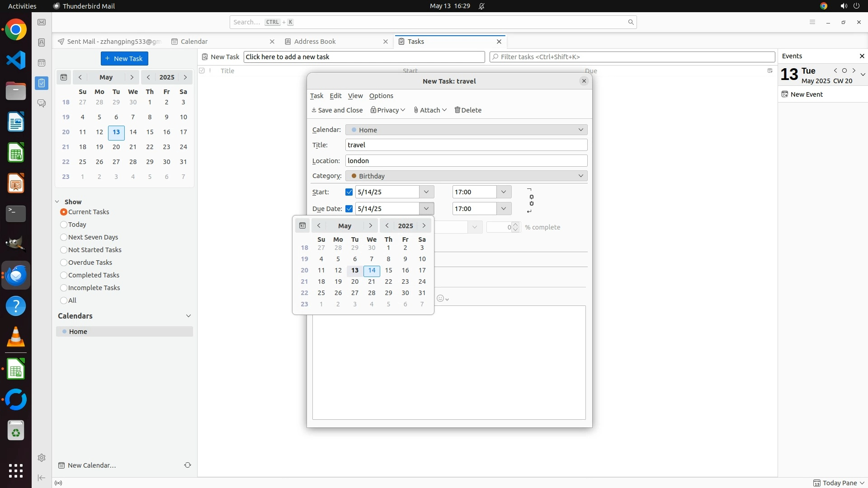868x488 pixels.
Task: Click the Attach paperclip toolbar button
Action: click(x=430, y=110)
